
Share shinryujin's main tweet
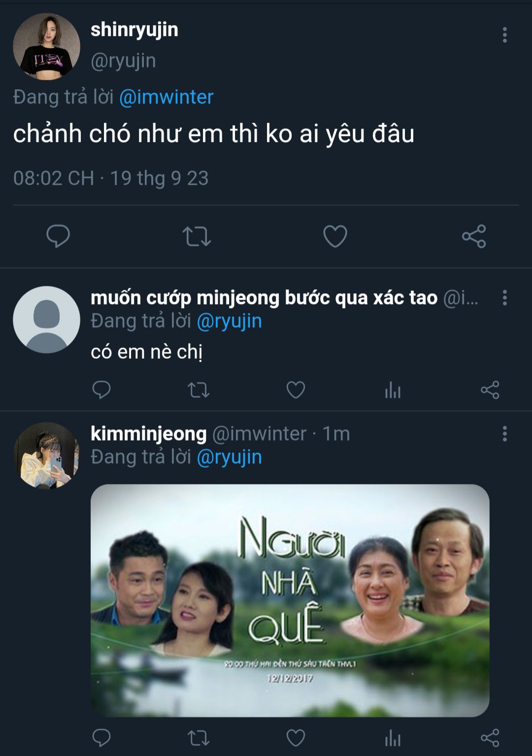click(x=474, y=236)
